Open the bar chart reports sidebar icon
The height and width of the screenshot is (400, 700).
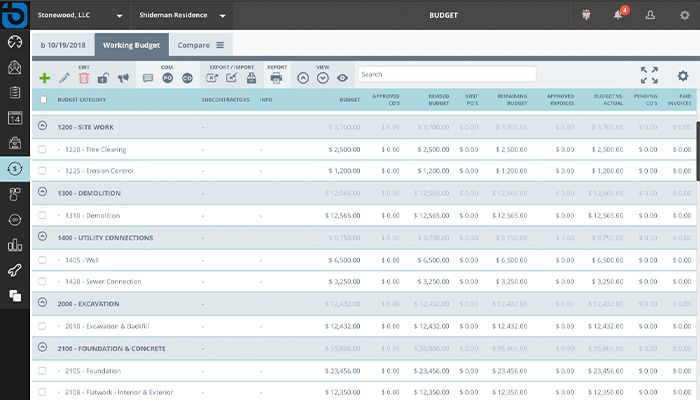15,245
